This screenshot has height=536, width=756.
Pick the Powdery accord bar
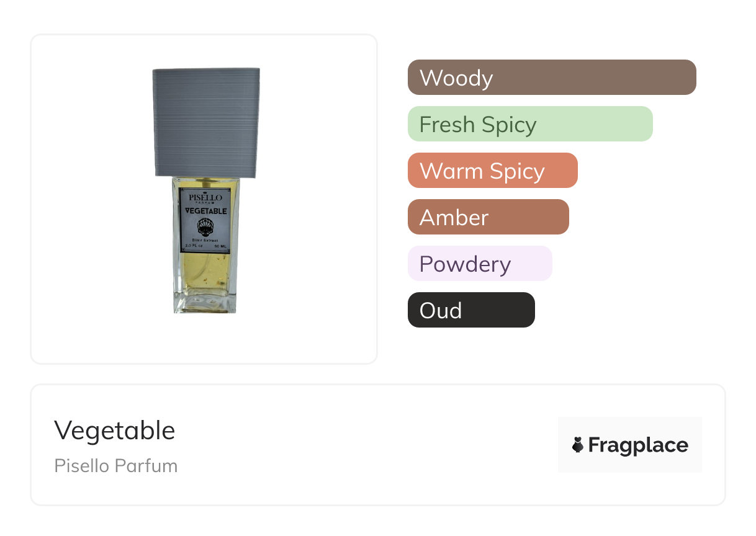[x=479, y=264]
